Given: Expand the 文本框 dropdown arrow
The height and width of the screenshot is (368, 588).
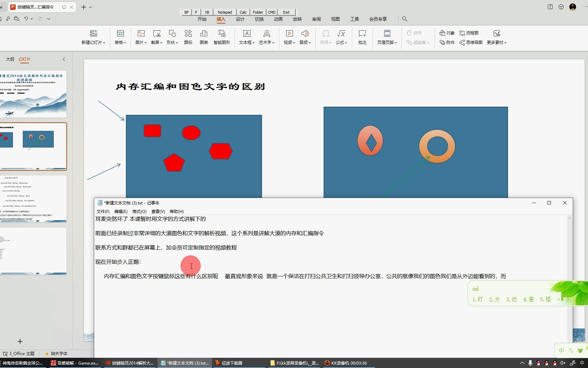Looking at the screenshot, I should [254, 43].
